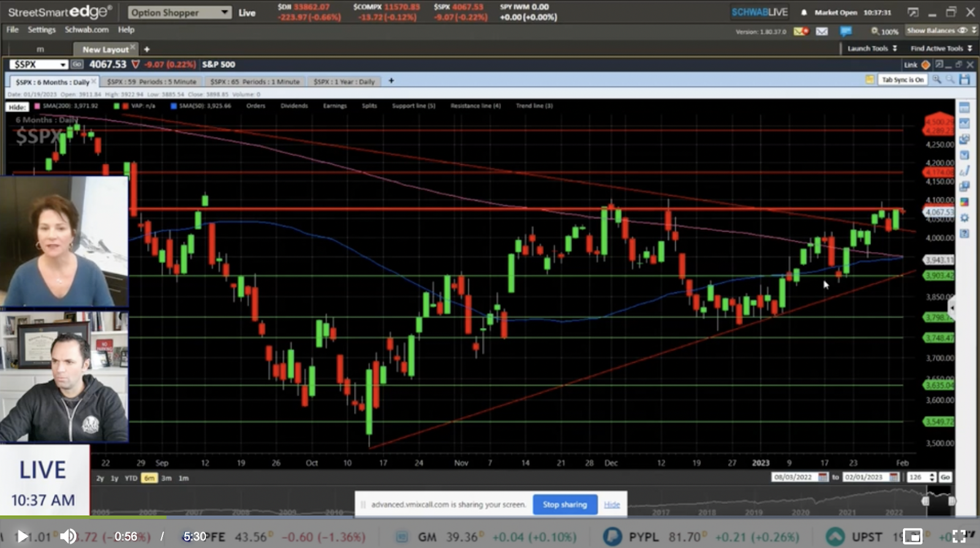The width and height of the screenshot is (980, 548).
Task: Add a new layout with plus icon
Action: click(146, 49)
